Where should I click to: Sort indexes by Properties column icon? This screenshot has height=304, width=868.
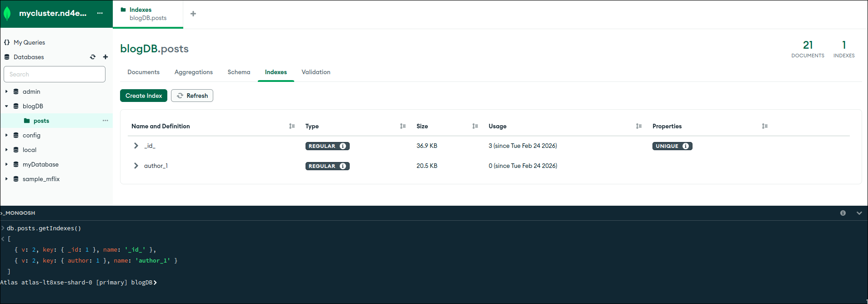point(765,126)
